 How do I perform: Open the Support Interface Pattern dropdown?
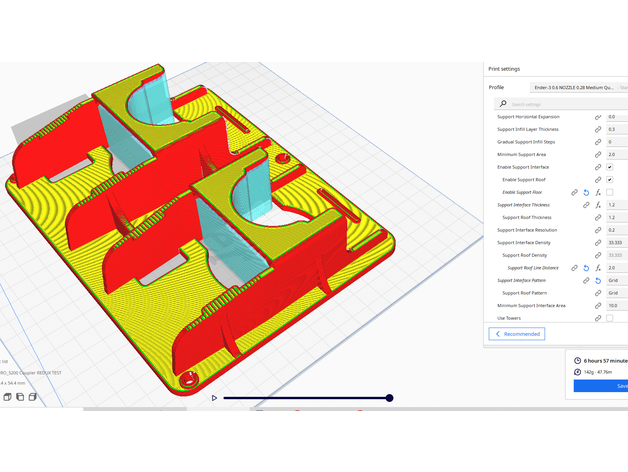coord(616,281)
